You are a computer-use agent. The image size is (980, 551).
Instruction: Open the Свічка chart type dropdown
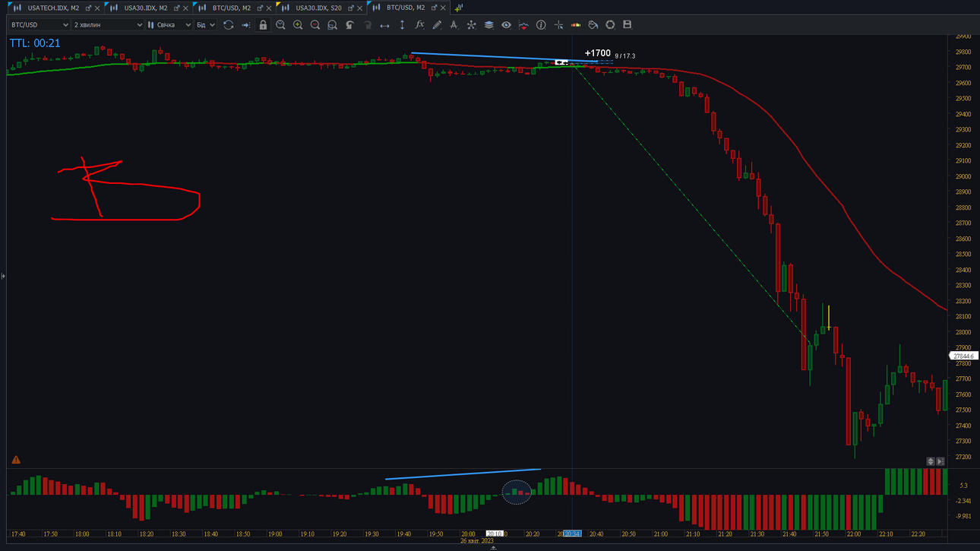click(169, 25)
